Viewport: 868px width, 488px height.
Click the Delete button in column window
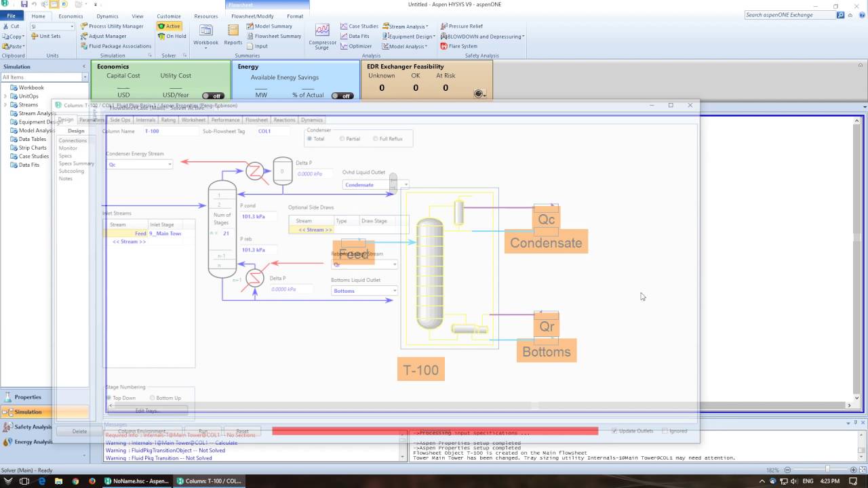pos(79,431)
